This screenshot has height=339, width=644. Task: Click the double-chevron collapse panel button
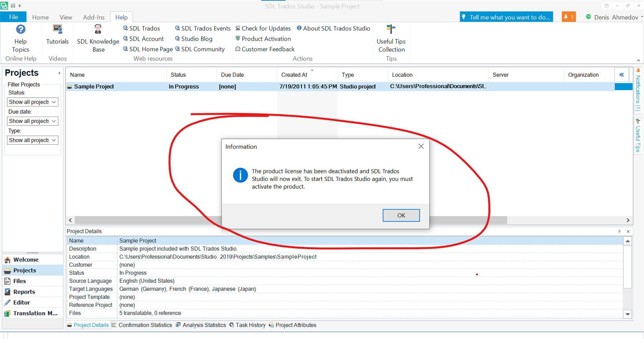(622, 75)
